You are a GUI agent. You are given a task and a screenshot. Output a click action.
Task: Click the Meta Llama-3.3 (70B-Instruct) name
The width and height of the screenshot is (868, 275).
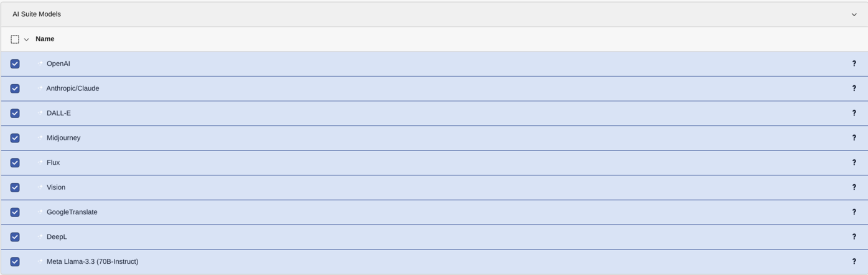(x=92, y=262)
